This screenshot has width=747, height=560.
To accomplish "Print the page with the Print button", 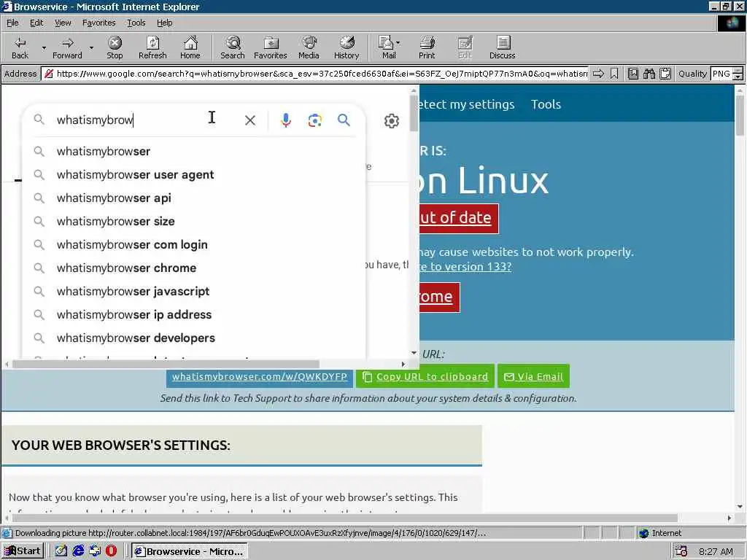I will point(427,47).
